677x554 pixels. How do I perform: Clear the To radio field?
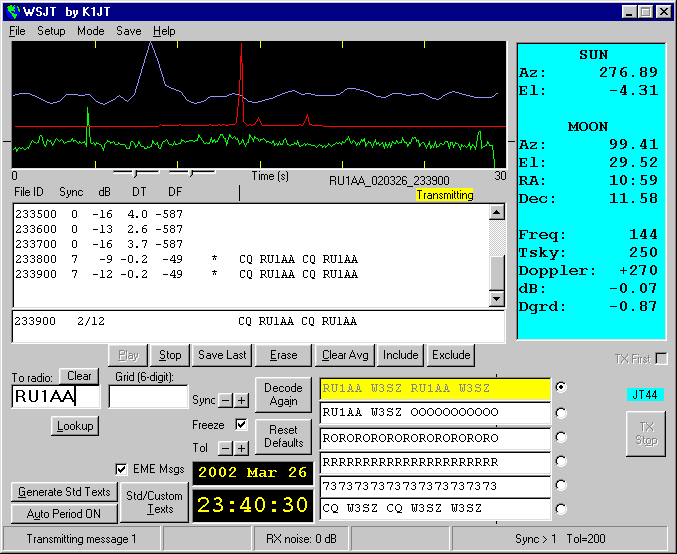pos(79,376)
